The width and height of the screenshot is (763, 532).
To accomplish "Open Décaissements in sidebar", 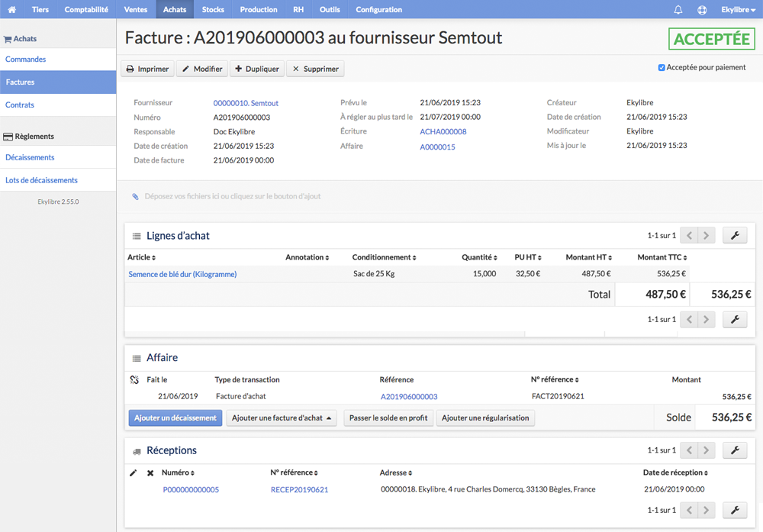I will pos(58,158).
